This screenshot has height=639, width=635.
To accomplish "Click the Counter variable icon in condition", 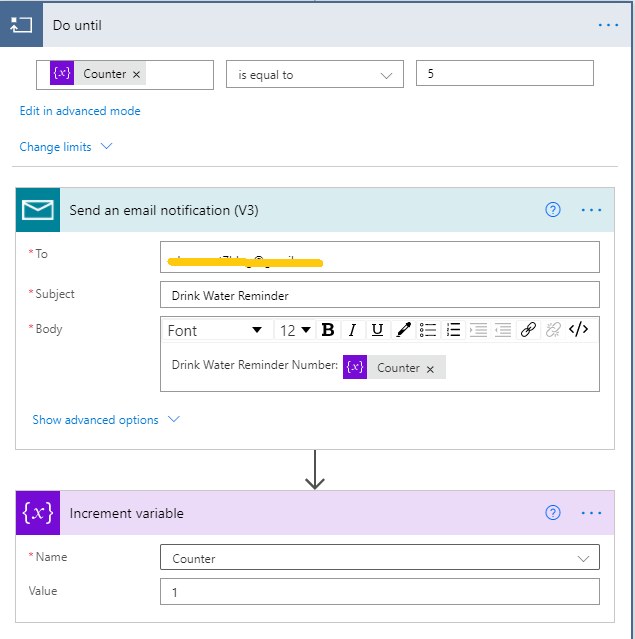I will (x=62, y=73).
